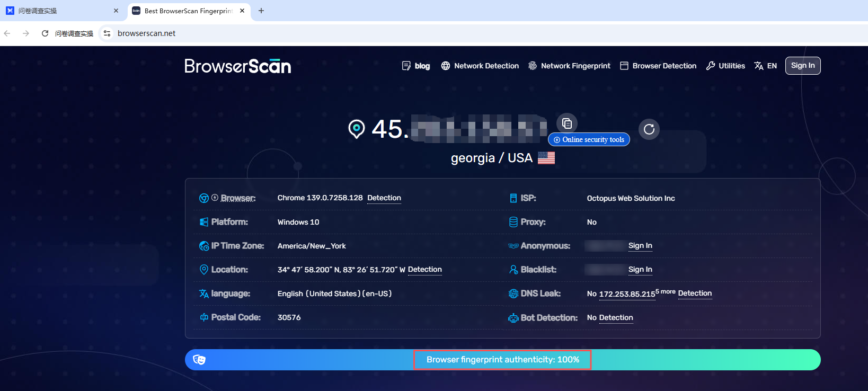Click the copy IP address icon

coord(566,123)
